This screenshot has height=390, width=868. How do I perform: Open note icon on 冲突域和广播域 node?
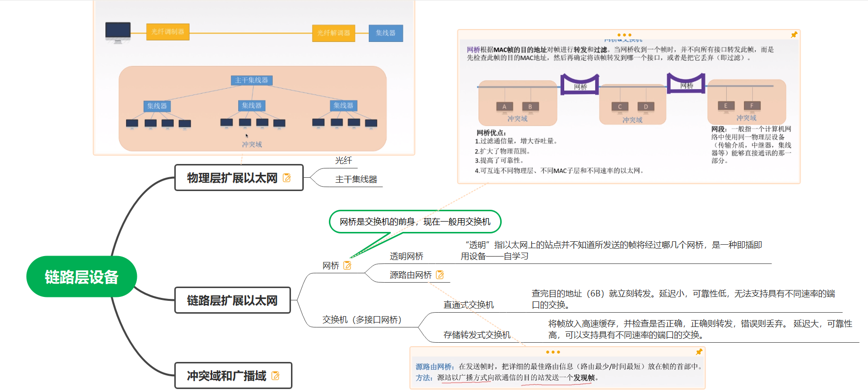coord(275,376)
